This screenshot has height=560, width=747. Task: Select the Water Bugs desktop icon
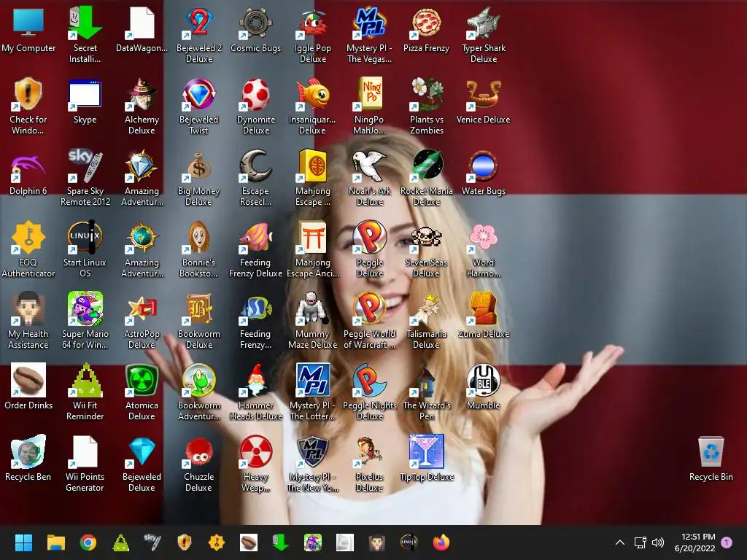coord(483,166)
